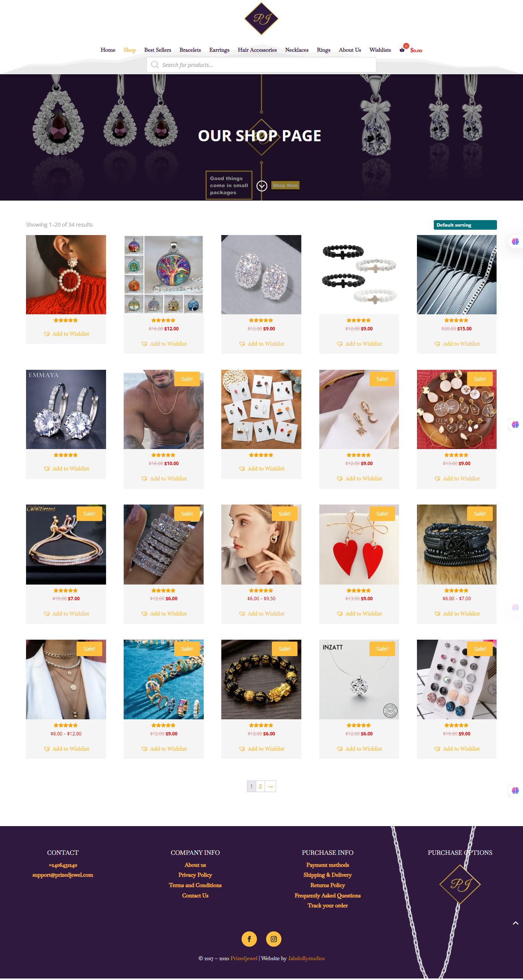Click the PJ diamond logo at top
The image size is (523, 980).
[261, 19]
